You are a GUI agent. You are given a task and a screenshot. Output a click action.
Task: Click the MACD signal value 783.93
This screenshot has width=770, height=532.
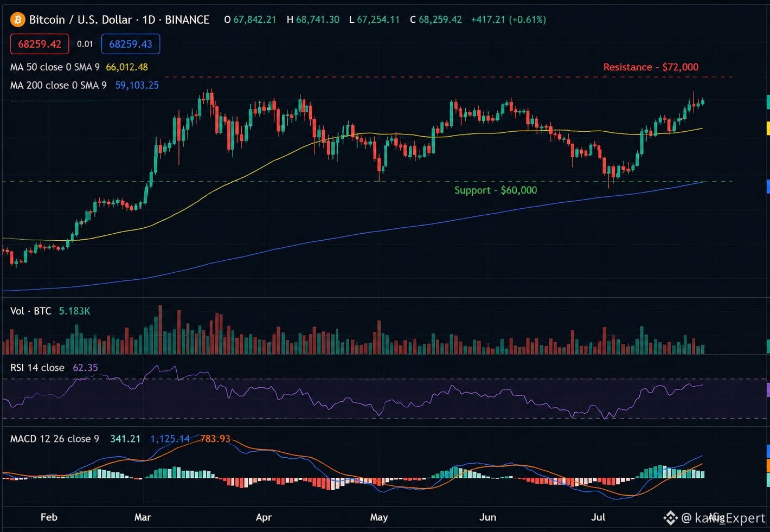tap(215, 439)
